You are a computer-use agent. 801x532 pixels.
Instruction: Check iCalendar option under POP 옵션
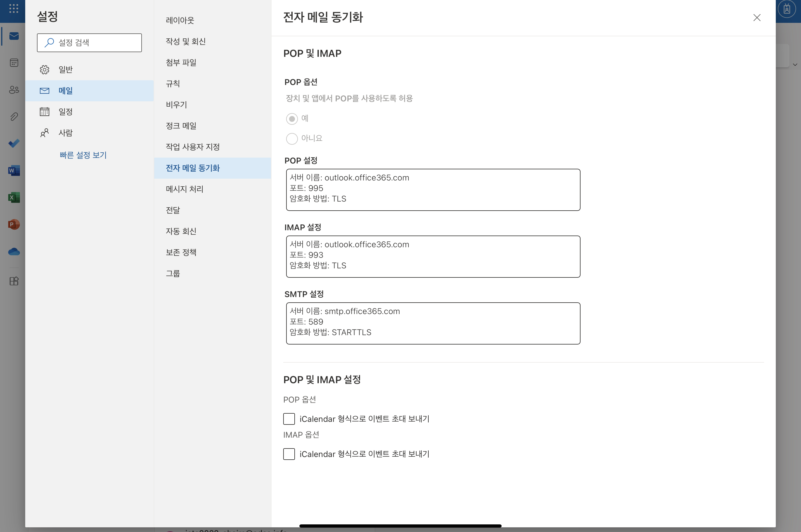(289, 419)
